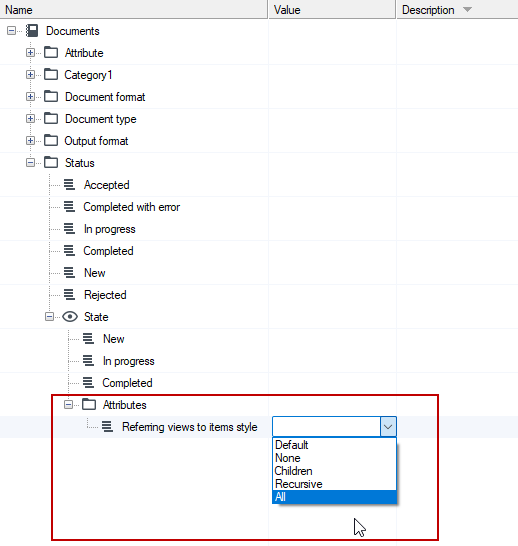Select the Category1 label
This screenshot has height=546, width=518.
point(88,75)
